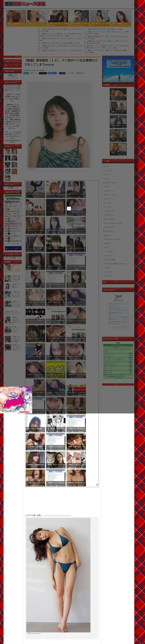Click the mixi チェック share button

(x=33, y=73)
